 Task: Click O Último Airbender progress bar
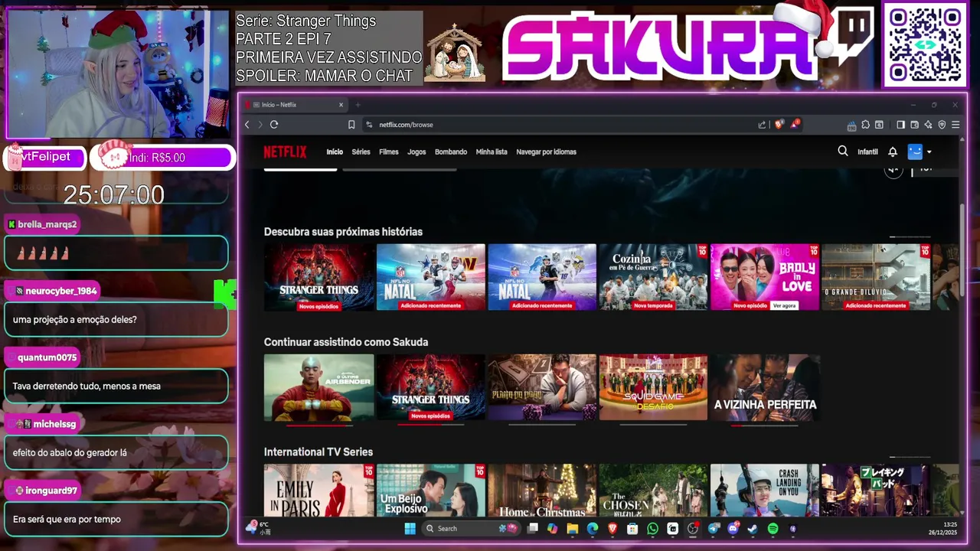coord(319,425)
